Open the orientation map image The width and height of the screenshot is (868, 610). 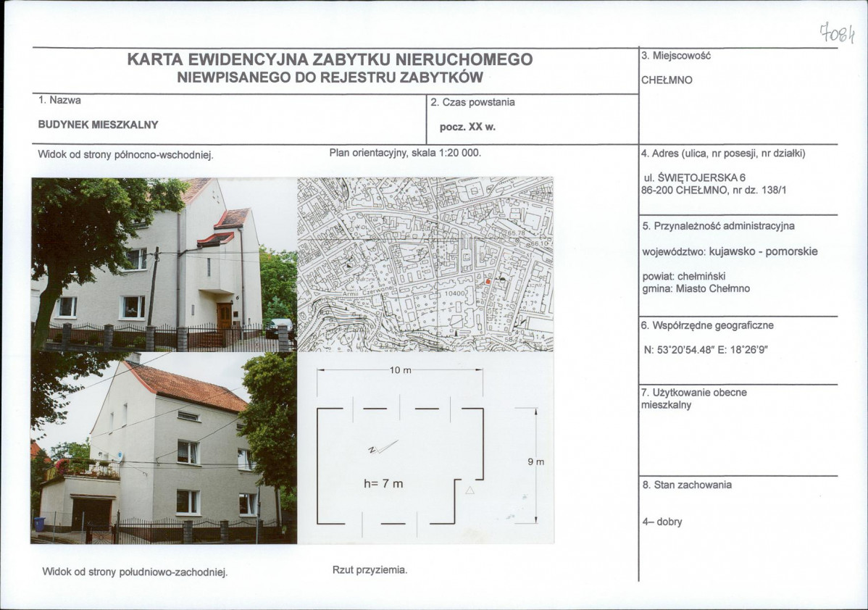click(425, 264)
